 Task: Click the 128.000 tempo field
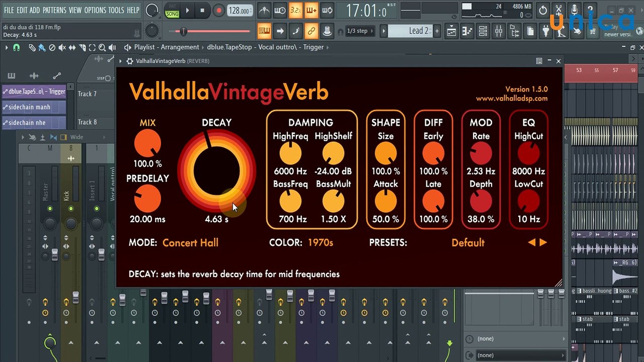pyautogui.click(x=239, y=11)
